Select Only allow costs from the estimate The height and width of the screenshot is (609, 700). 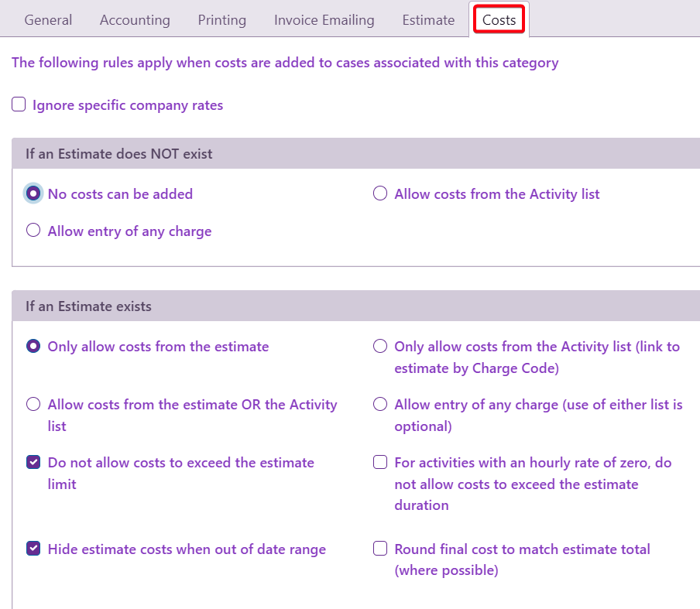pos(33,347)
